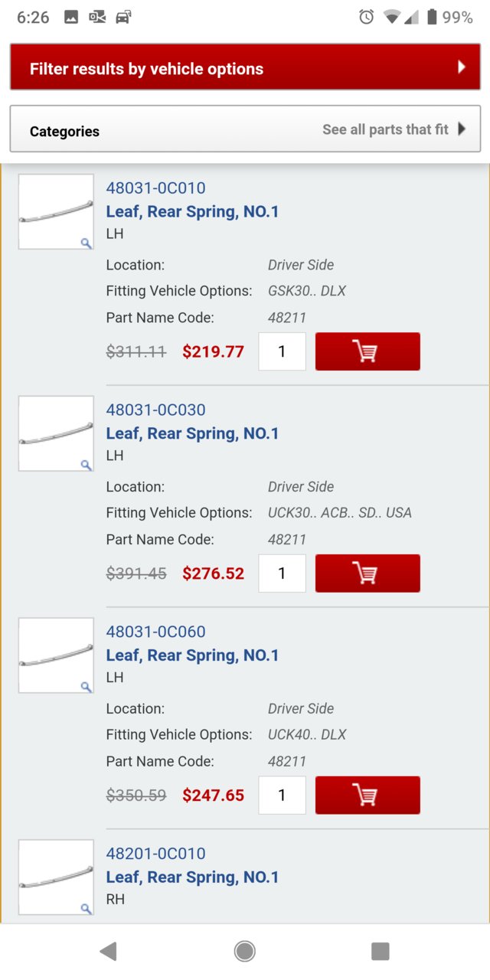Select quantity field for $247.65 item
The height and width of the screenshot is (980, 490).
pos(282,795)
